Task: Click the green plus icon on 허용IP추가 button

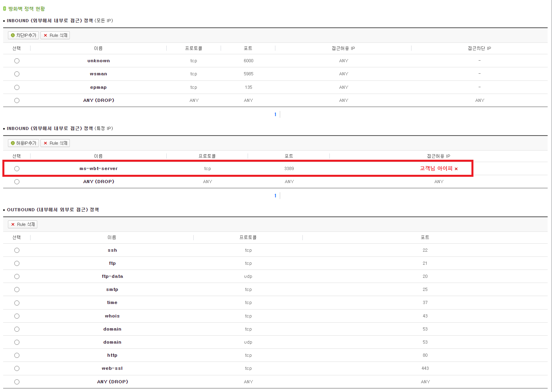Action: 12,143
